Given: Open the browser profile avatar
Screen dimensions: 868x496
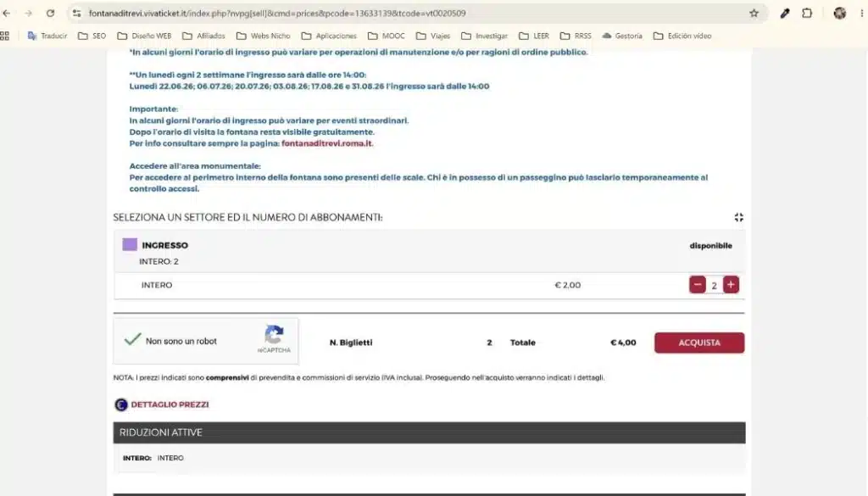Looking at the screenshot, I should [x=840, y=14].
